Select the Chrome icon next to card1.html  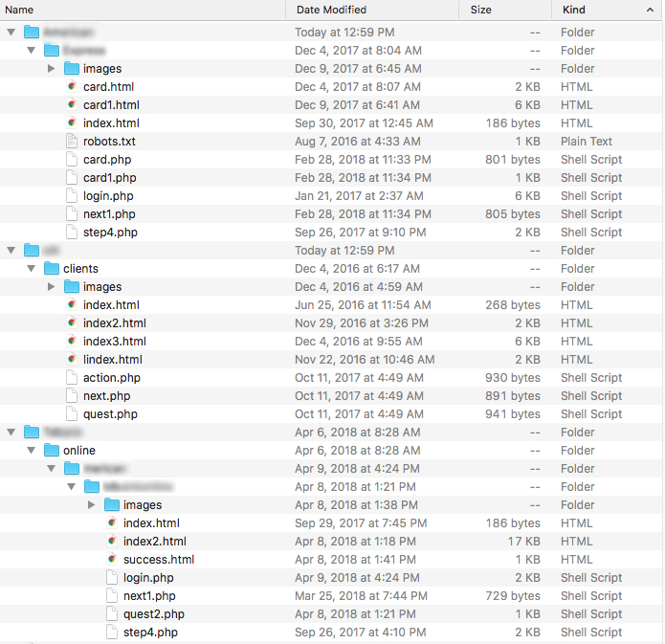[72, 105]
